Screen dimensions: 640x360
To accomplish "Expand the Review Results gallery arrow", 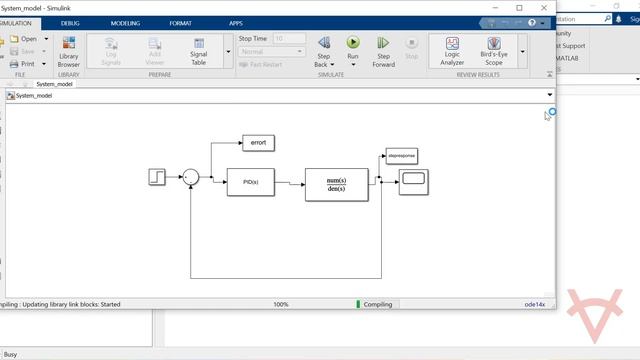I will 522,52.
